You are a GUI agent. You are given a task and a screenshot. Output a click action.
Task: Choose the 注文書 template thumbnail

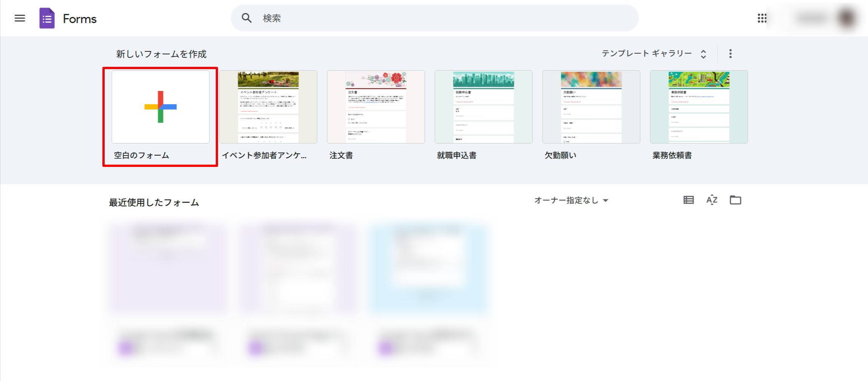pos(376,107)
